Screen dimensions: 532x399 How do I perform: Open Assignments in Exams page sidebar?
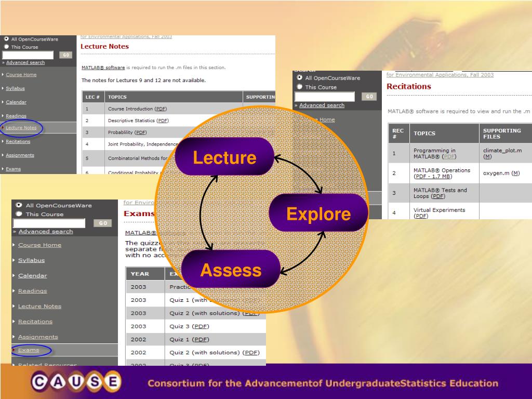pyautogui.click(x=38, y=337)
